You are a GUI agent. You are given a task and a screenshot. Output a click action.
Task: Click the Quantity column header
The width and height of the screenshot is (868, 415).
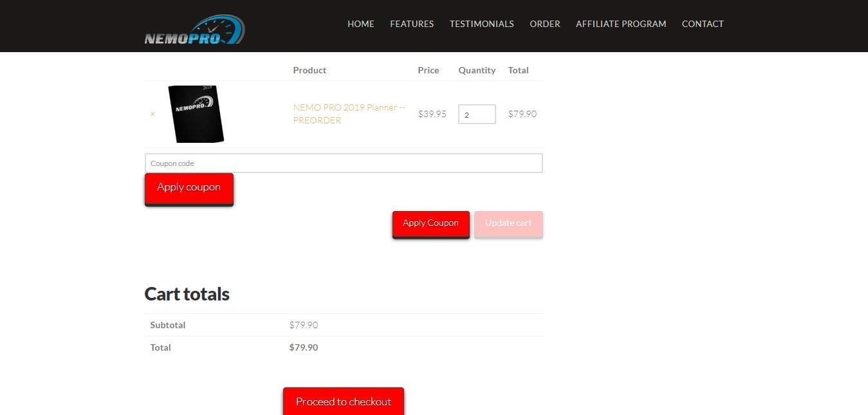point(477,70)
